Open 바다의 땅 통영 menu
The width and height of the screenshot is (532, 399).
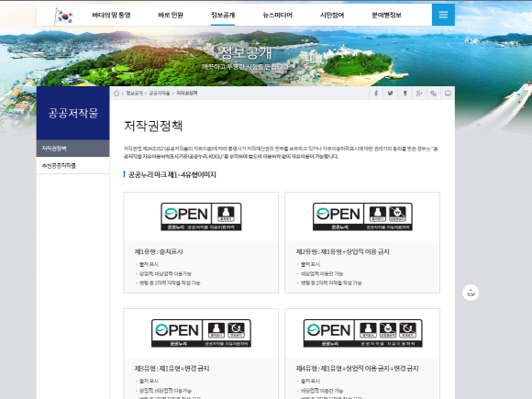[x=111, y=15]
